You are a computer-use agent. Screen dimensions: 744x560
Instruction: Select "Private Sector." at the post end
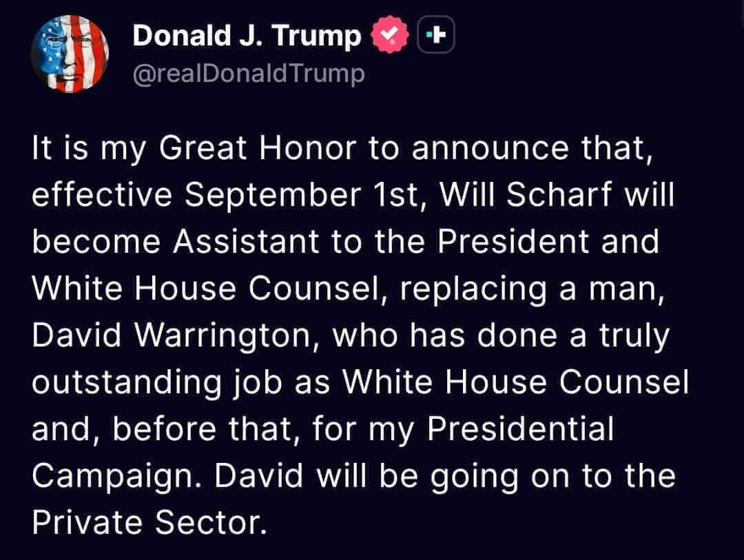pos(149,523)
